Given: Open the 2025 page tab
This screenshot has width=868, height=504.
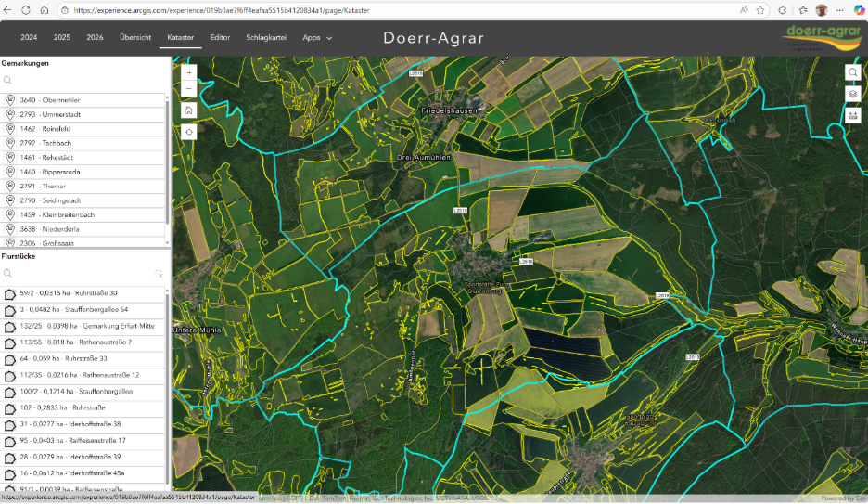Looking at the screenshot, I should coord(62,38).
